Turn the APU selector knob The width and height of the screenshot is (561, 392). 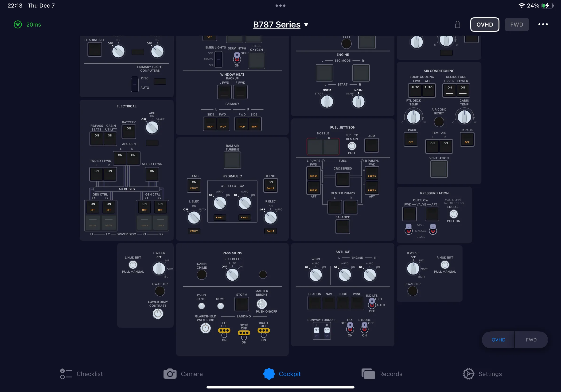[x=152, y=128]
